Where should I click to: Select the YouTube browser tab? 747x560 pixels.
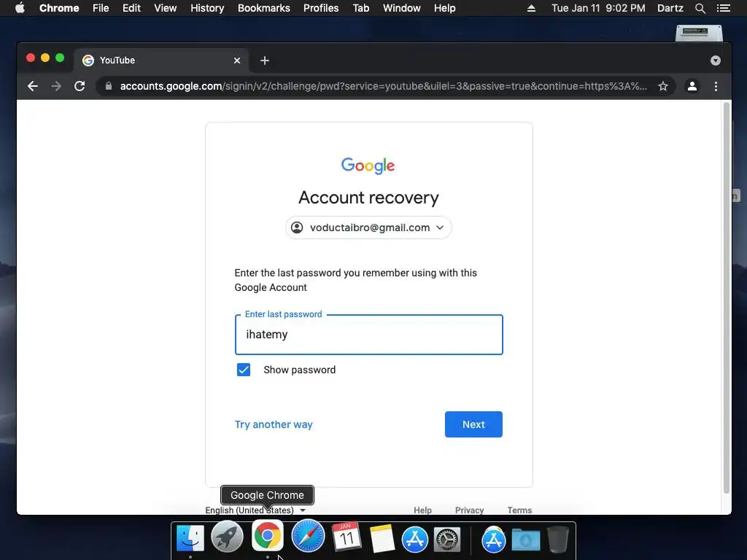pyautogui.click(x=161, y=61)
